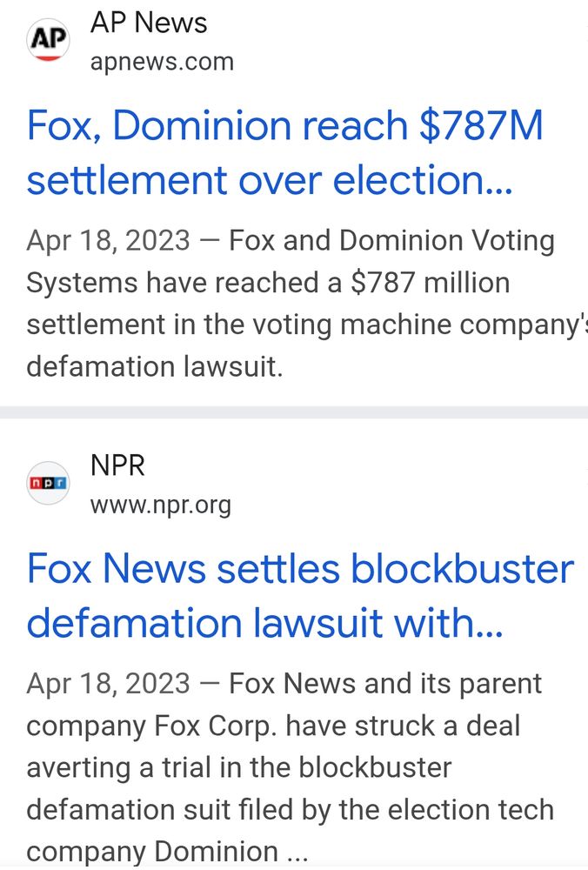Click the words 'defamation lawsuit.' in AP snippet
The height and width of the screenshot is (870, 588).
click(155, 367)
